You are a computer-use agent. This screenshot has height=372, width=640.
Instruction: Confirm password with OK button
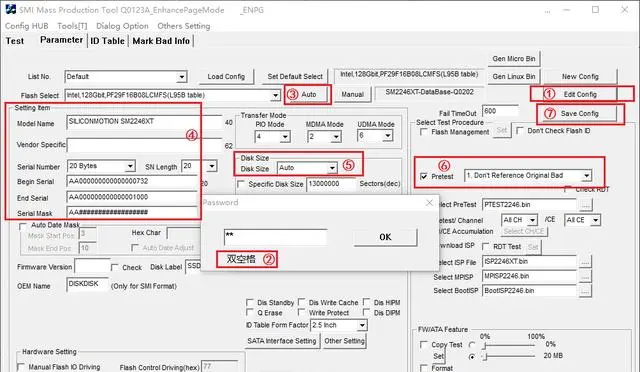[385, 237]
